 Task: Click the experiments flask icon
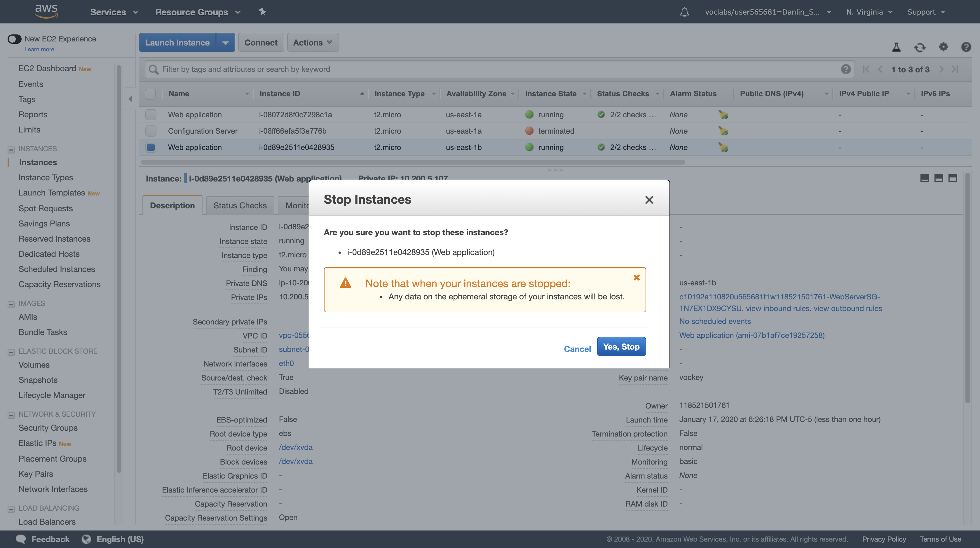[x=896, y=47]
